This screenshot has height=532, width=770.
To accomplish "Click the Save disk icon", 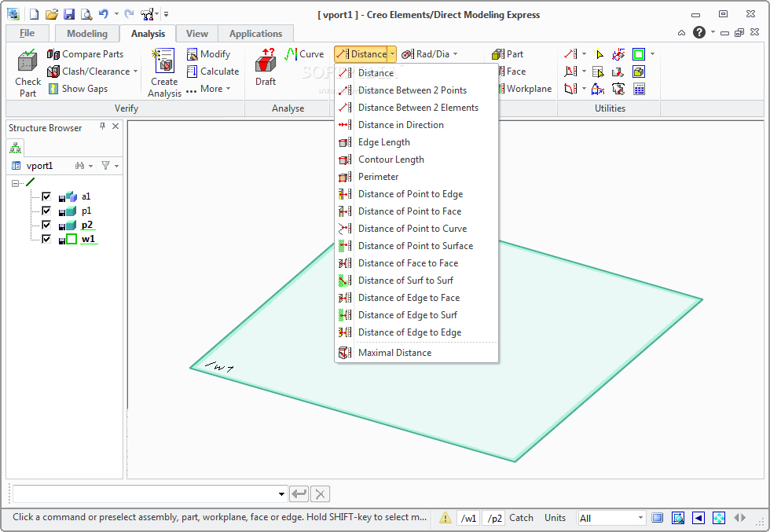I will [69, 14].
